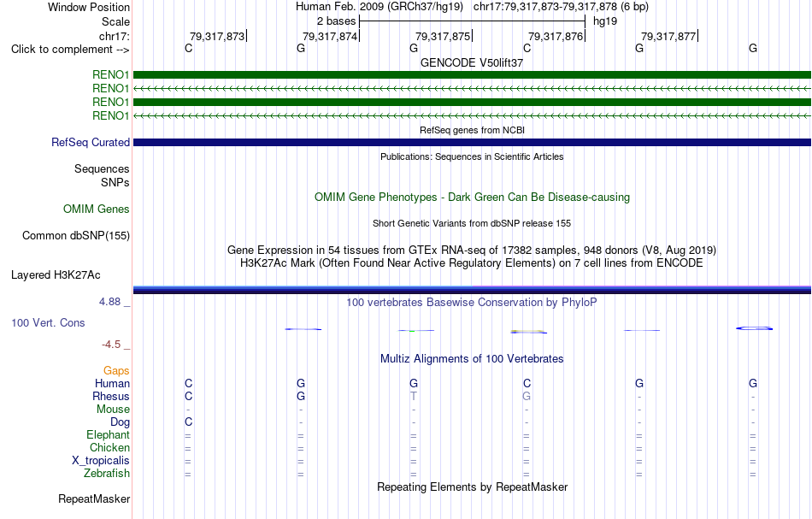Image resolution: width=812 pixels, height=519 pixels.
Task: Click the faded gray G in the Rhesus row
Action: [x=527, y=396]
